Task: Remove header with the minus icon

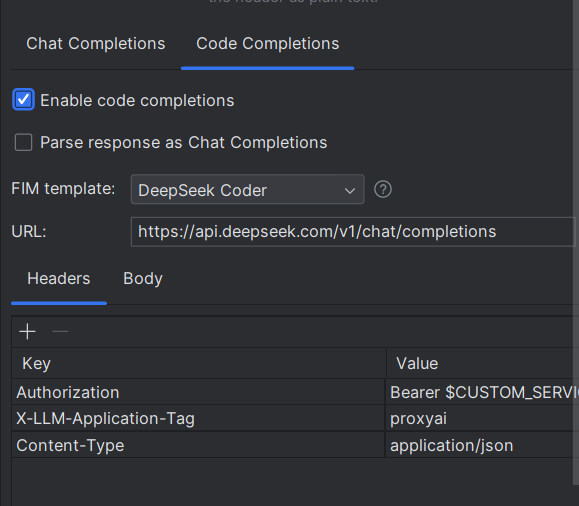Action: coord(60,332)
